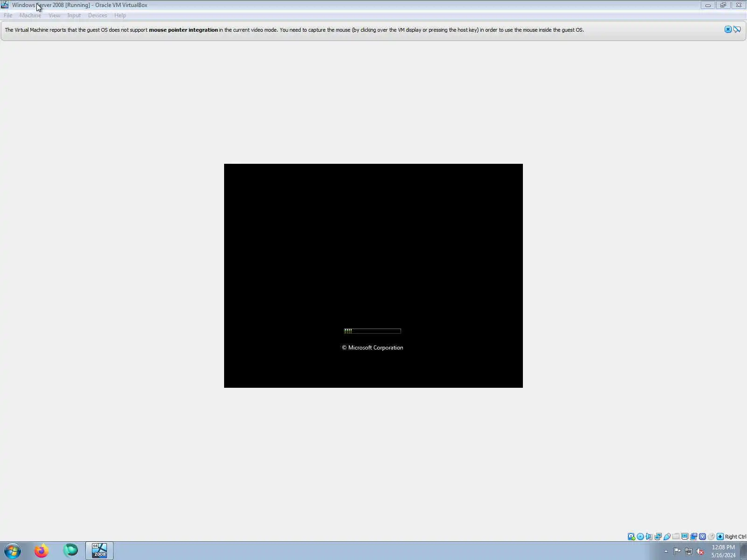The width and height of the screenshot is (747, 560).
Task: Click the recording indicator in status bar
Action: point(693,537)
